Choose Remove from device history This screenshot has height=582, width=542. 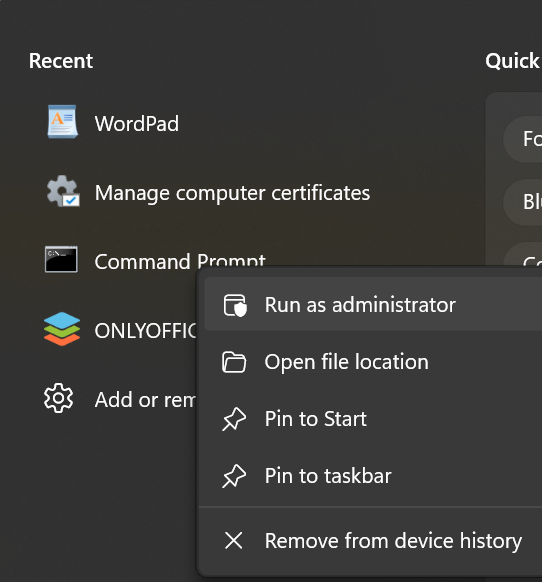tap(373, 540)
